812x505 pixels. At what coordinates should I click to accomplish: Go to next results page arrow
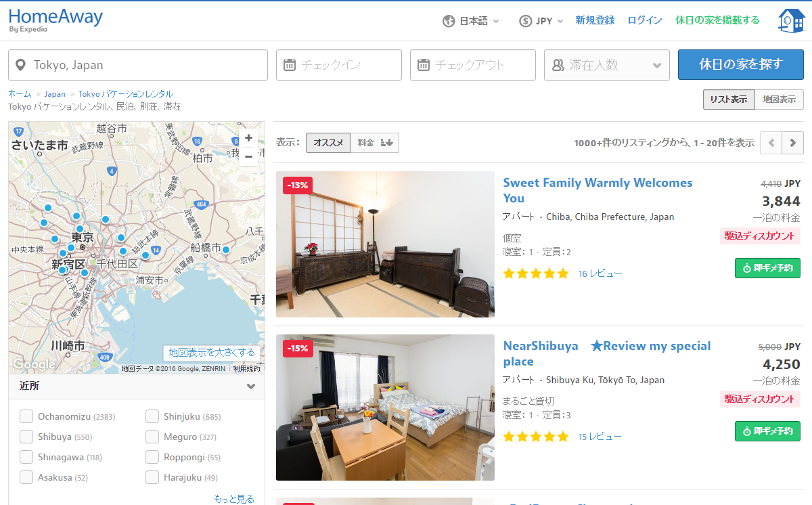(x=792, y=143)
